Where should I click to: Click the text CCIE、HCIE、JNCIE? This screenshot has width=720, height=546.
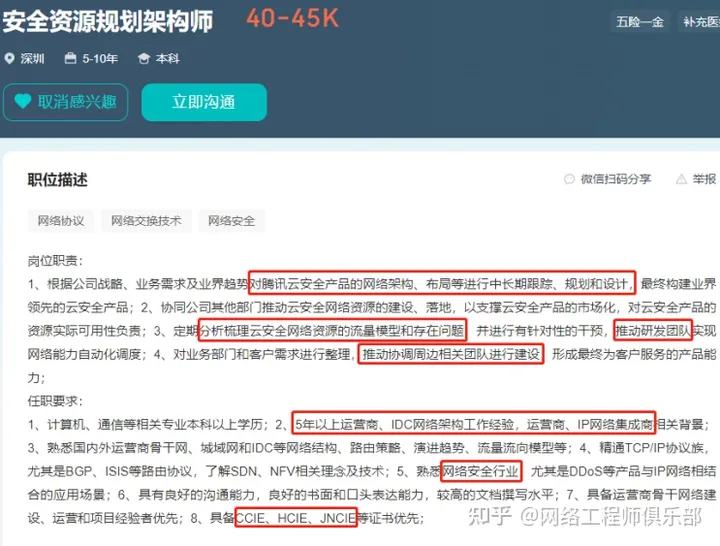296,518
